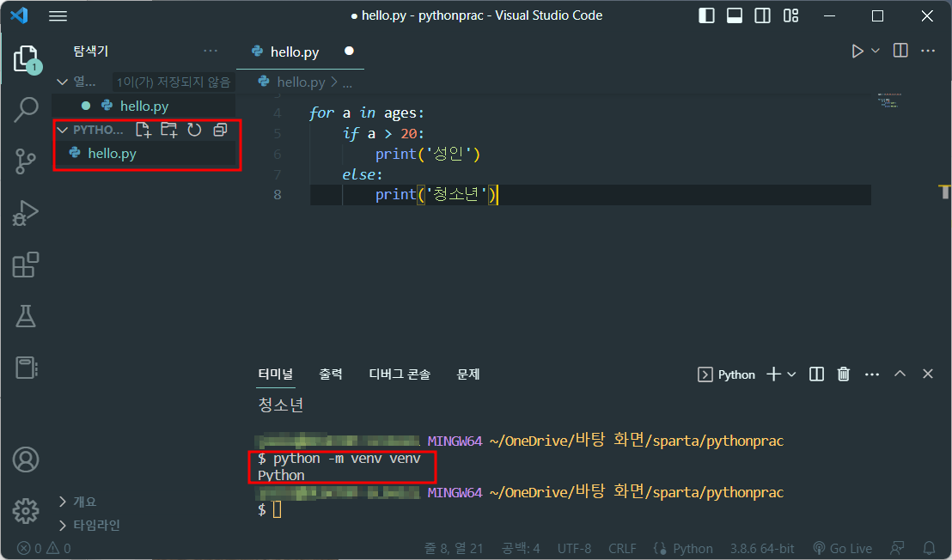
Task: Collapse the Open Editors section
Action: pos(62,82)
